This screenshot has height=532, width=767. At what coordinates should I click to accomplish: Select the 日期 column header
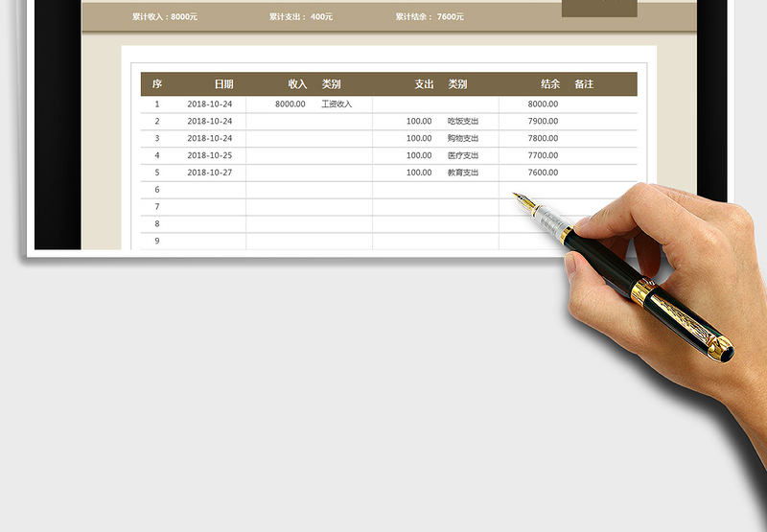click(x=223, y=84)
